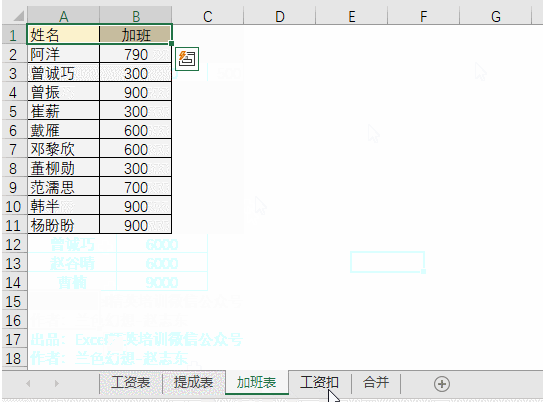Open the Quick Analysis icon beside the table
The image size is (548, 402).
point(187,59)
